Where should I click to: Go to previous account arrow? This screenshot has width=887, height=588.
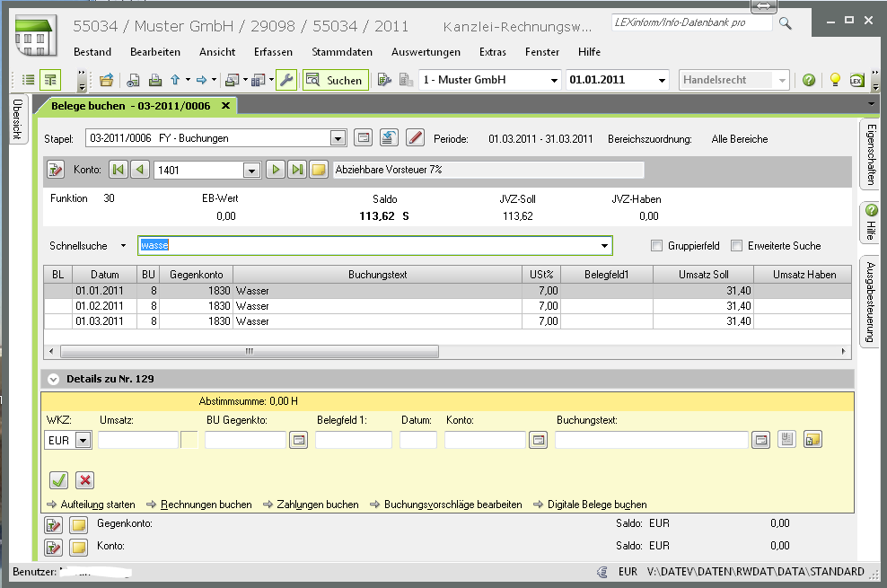(140, 170)
